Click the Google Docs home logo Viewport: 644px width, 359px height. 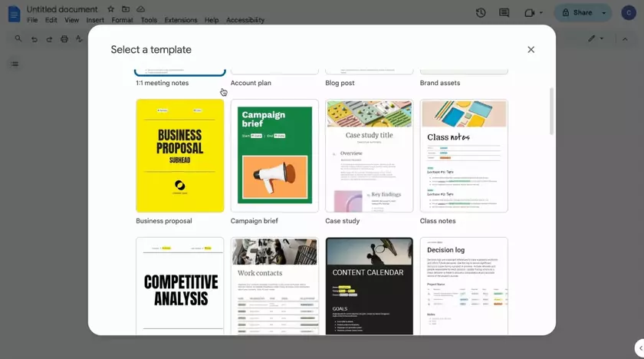(13, 13)
